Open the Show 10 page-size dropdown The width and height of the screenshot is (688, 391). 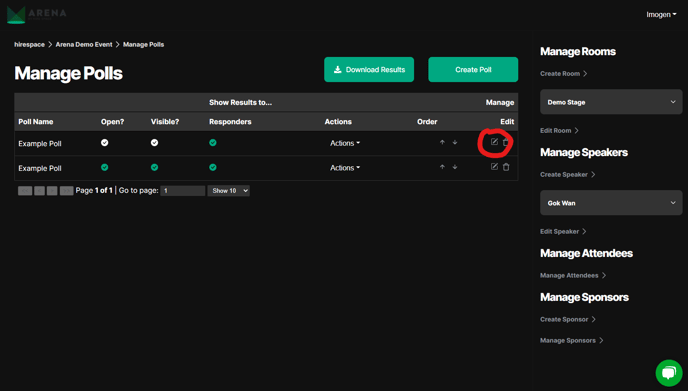[229, 190]
